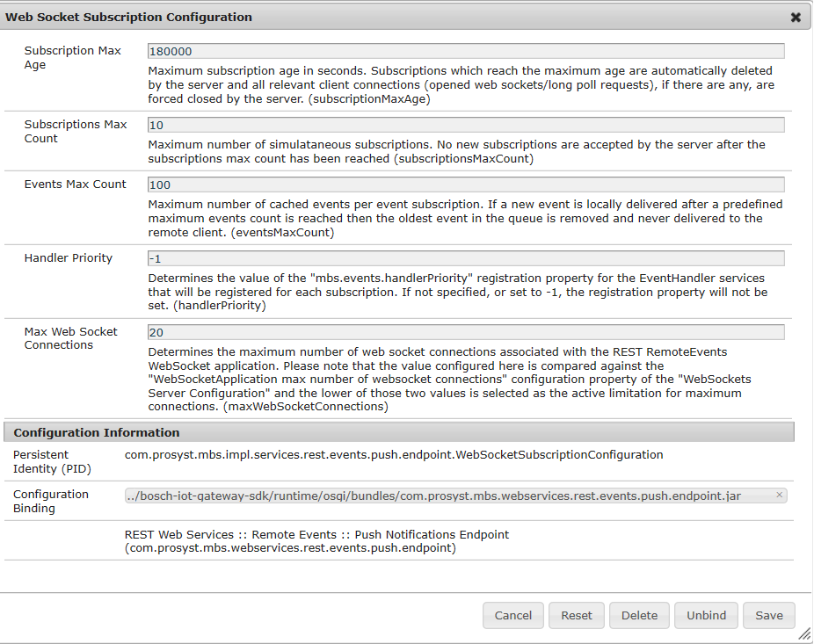This screenshot has width=814, height=644.
Task: Click into the Handler Priority field
Action: tap(466, 258)
